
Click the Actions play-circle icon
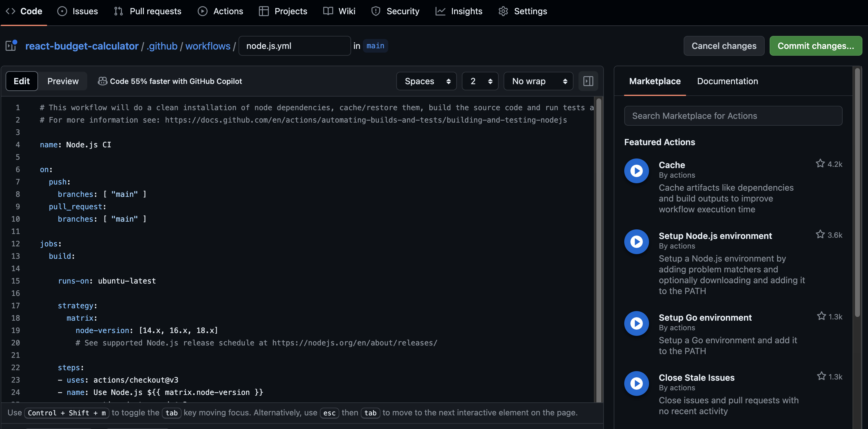[x=203, y=11]
